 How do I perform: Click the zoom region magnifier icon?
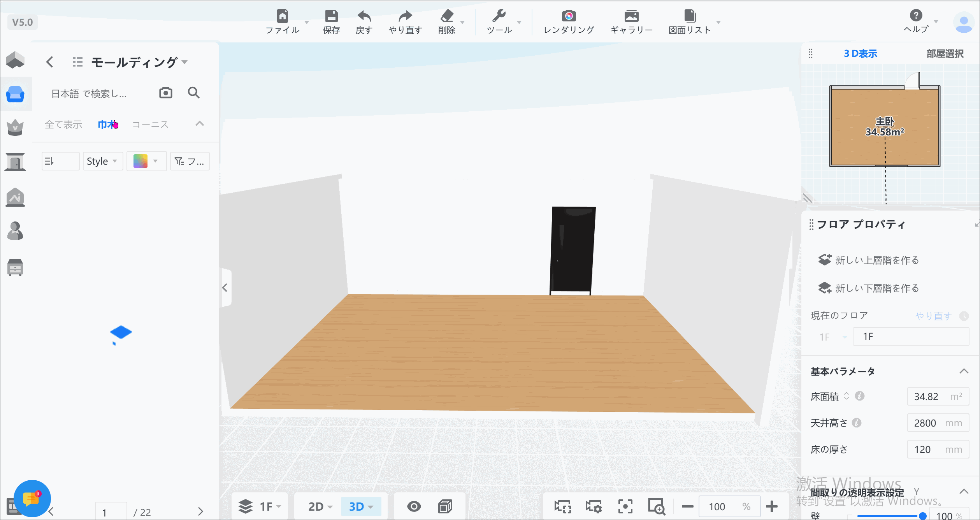tap(657, 506)
